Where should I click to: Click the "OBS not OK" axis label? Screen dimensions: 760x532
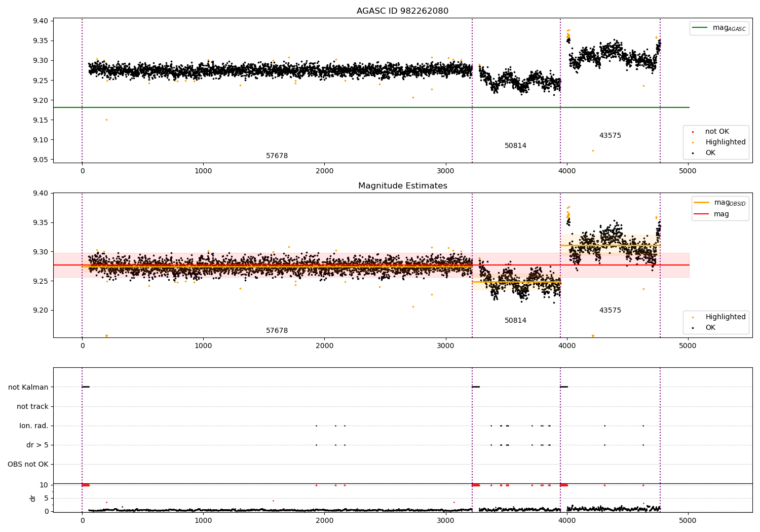[28, 465]
